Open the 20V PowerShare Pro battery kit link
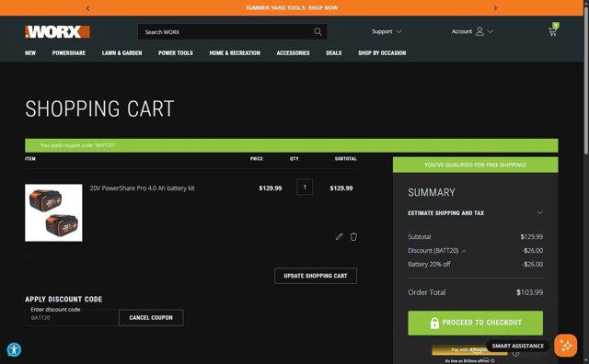This screenshot has height=364, width=589. [x=142, y=188]
